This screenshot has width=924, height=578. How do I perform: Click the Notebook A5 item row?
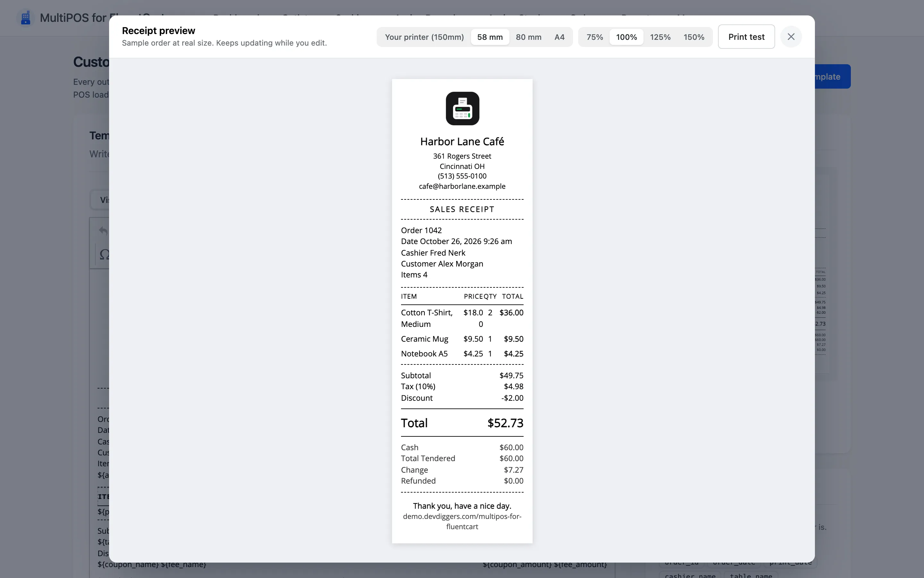[462, 354]
